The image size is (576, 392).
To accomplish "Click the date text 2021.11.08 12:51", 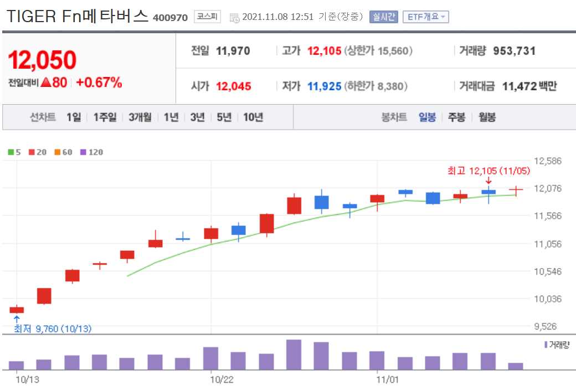I will 277,17.
